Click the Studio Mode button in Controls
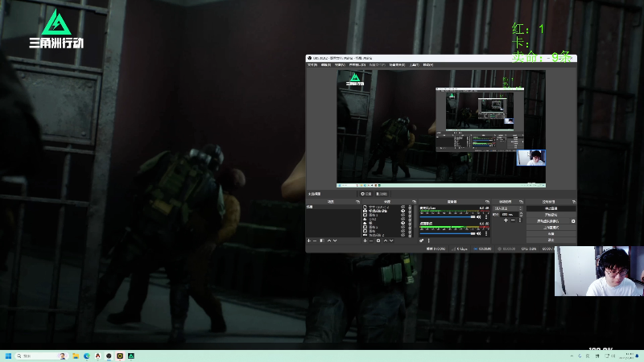The width and height of the screenshot is (644, 362). (x=551, y=228)
